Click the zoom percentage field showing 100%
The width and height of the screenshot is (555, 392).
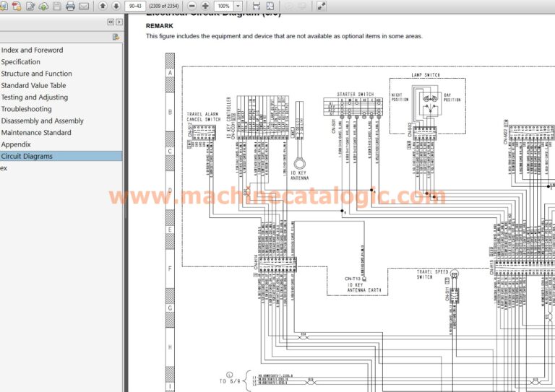coord(224,6)
